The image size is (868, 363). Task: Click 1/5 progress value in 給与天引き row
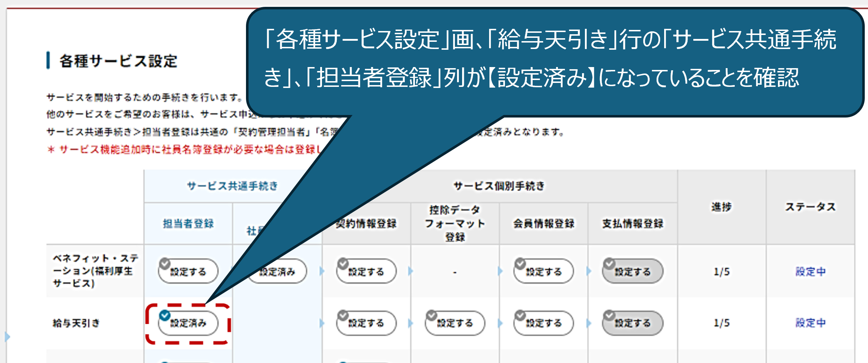pyautogui.click(x=721, y=323)
